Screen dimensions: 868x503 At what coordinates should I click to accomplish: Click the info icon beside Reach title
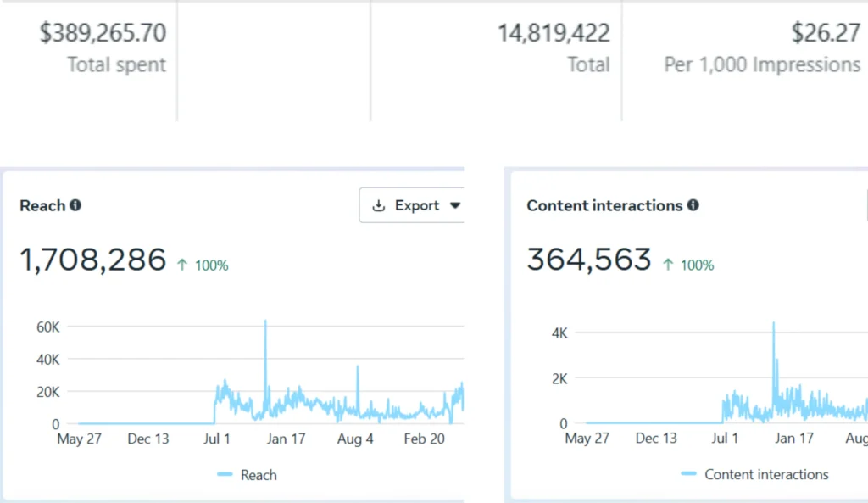tap(75, 205)
